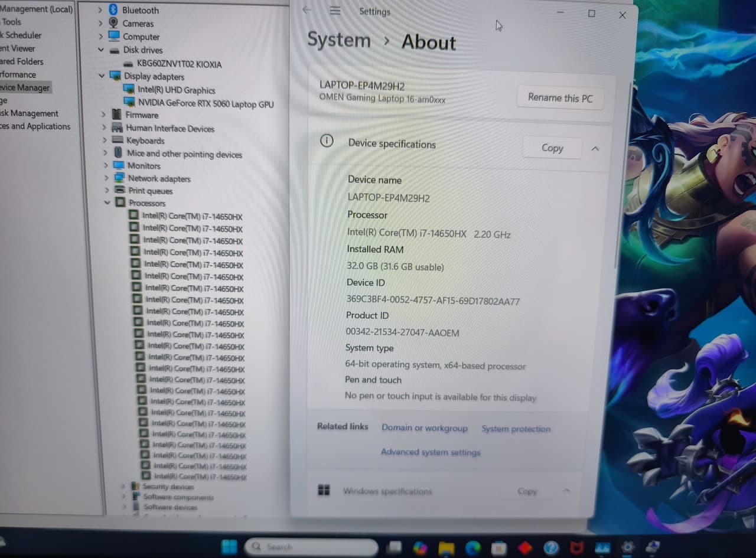756x558 pixels.
Task: Click the installed RAM value 32.0 GB
Action: 395,267
